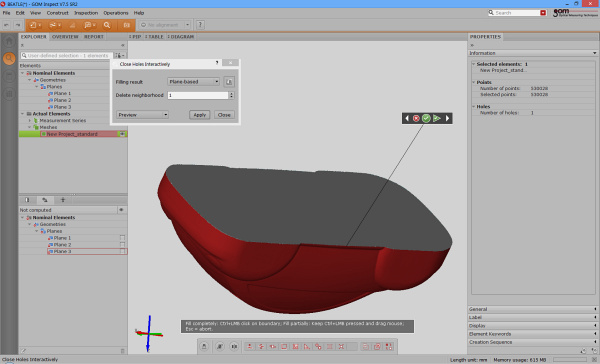This screenshot has width=600, height=364.
Task: Click the green checkmark confirm icon
Action: click(x=426, y=118)
